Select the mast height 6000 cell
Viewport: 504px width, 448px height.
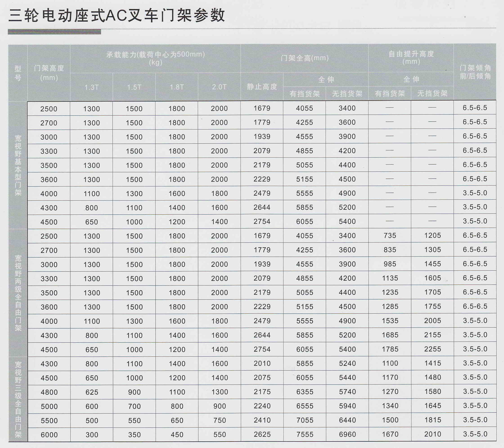tap(49, 435)
